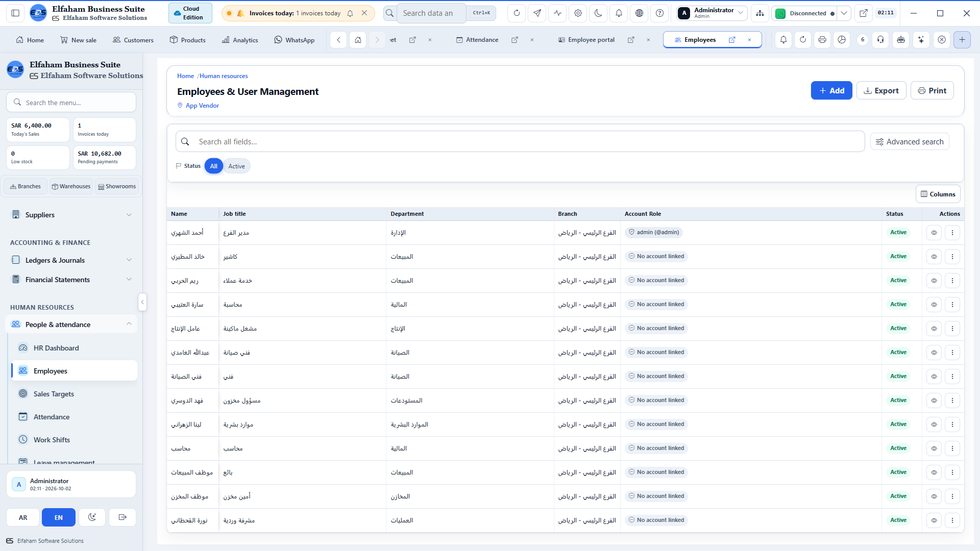Open the headset support icon
Image resolution: width=980 pixels, height=551 pixels.
tap(880, 40)
